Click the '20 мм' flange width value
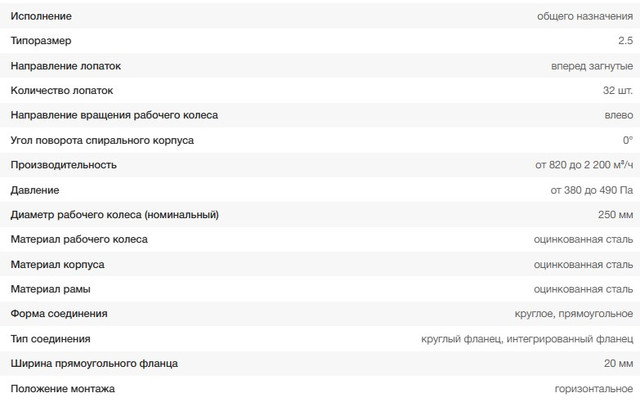The width and height of the screenshot is (640, 411). (618, 363)
